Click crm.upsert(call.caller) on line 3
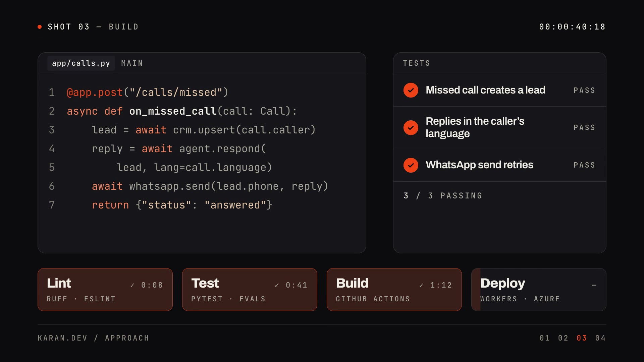644x362 pixels. pos(244,130)
